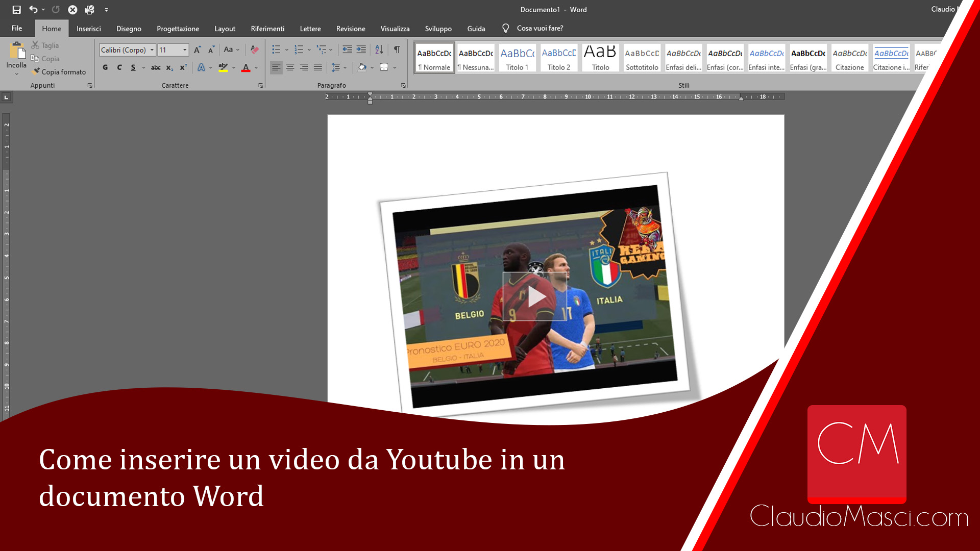Expand the line spacing options
The height and width of the screenshot is (551, 980).
[345, 67]
